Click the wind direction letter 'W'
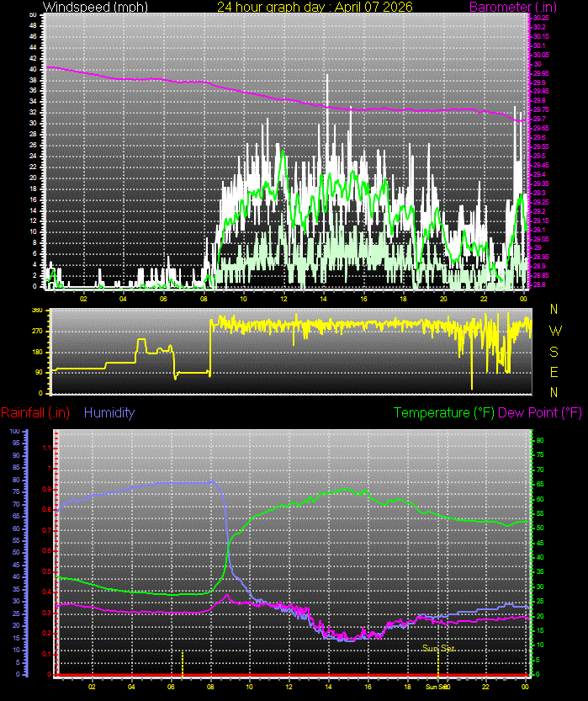Screen dimensions: 588x701 click(x=555, y=331)
